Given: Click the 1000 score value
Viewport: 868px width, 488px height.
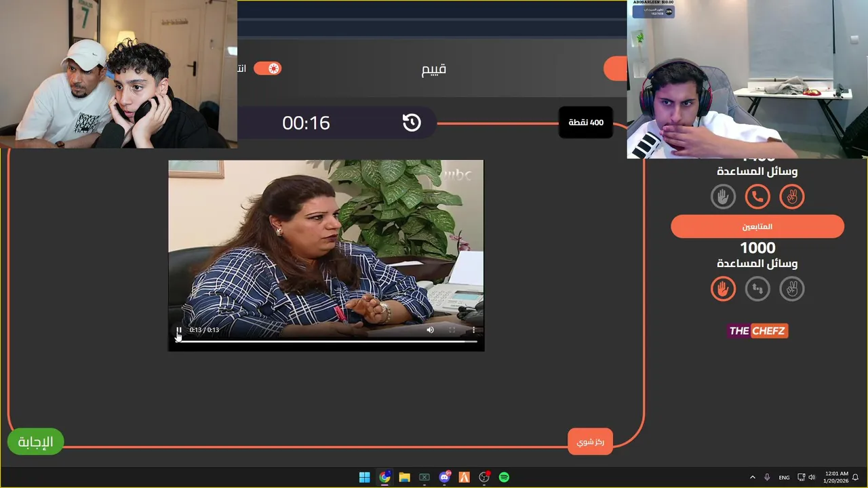Looking at the screenshot, I should pos(757,248).
